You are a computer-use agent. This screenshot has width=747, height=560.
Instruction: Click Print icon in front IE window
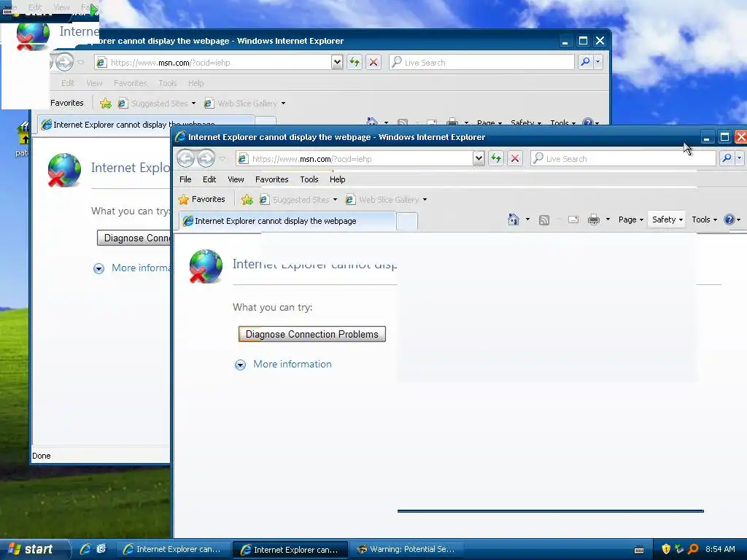[x=594, y=219]
